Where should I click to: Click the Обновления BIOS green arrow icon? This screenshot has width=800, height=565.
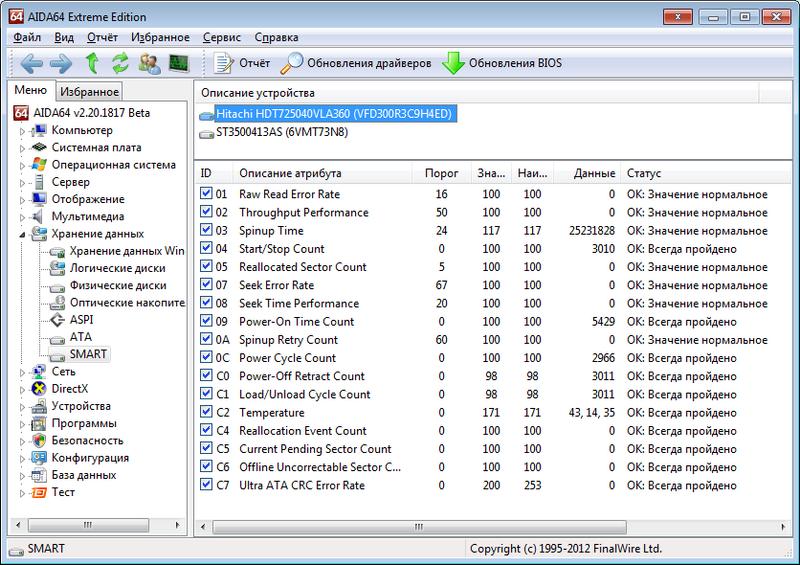point(453,63)
